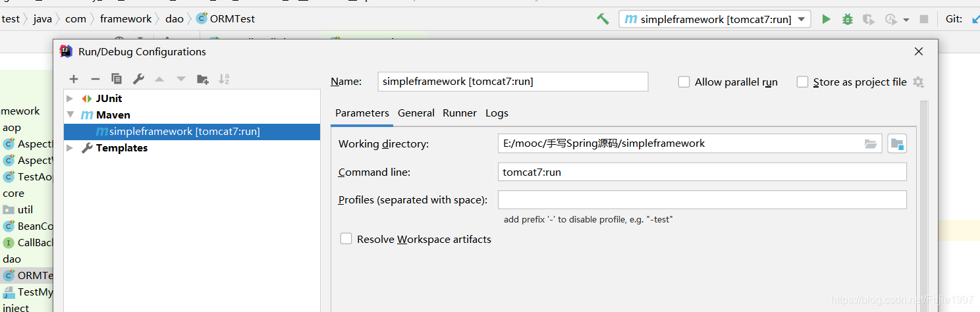Stop process square icon
980x312 pixels.
(924, 19)
